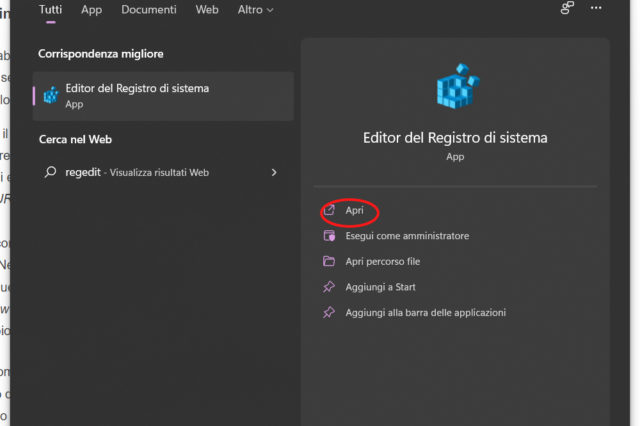Expand regedit web results chevron
This screenshot has width=640, height=426.
pos(274,172)
